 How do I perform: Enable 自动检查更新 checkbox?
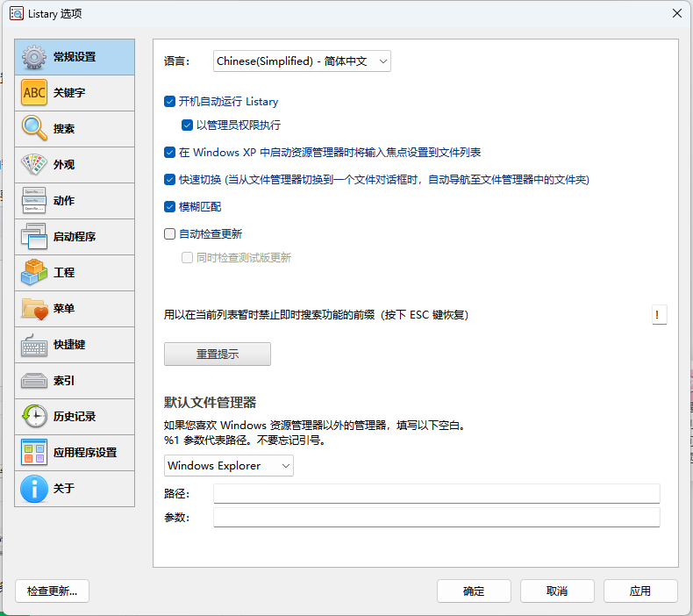pyautogui.click(x=169, y=234)
